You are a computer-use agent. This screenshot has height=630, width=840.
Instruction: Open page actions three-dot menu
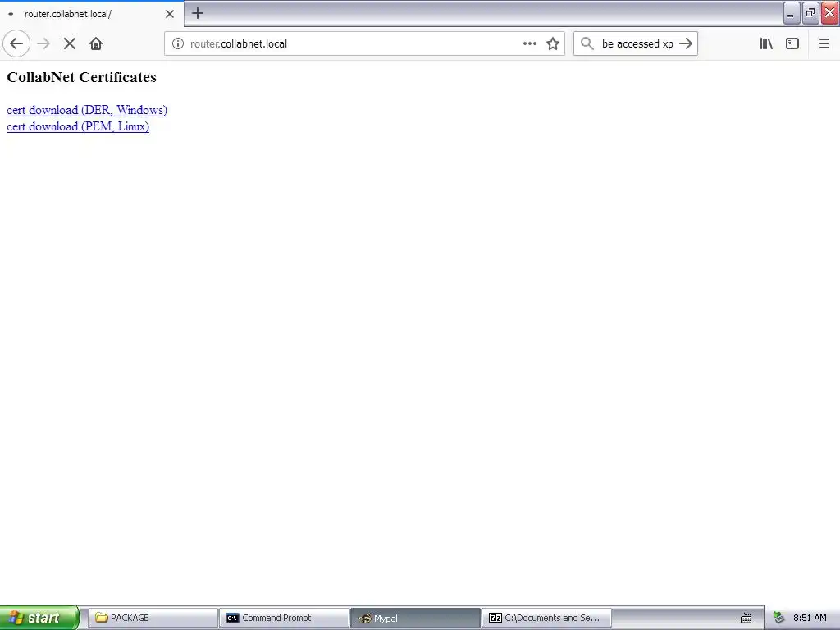tap(529, 44)
